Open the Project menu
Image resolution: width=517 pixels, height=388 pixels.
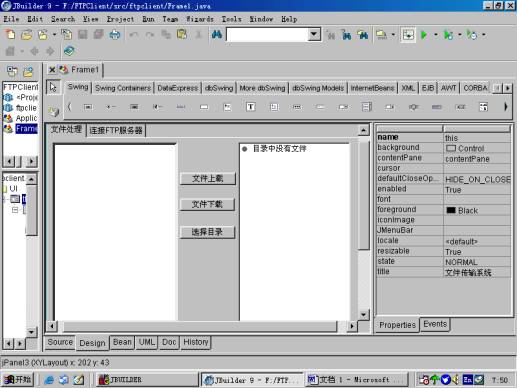120,19
